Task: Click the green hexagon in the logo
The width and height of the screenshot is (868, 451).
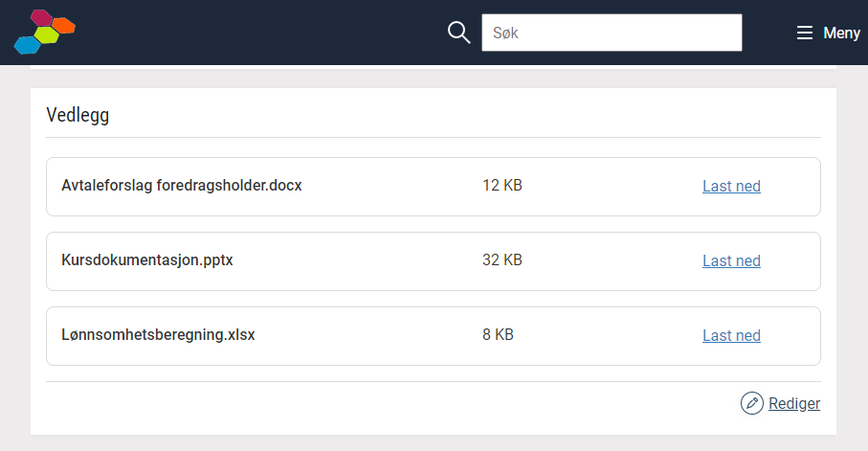Action: (47, 34)
